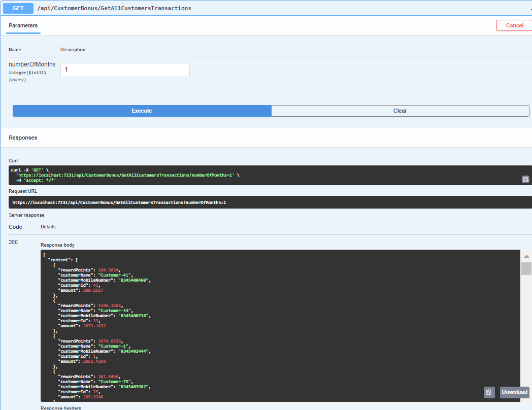Click the response body scrollbar thumb
This screenshot has width=532, height=410.
(x=526, y=268)
